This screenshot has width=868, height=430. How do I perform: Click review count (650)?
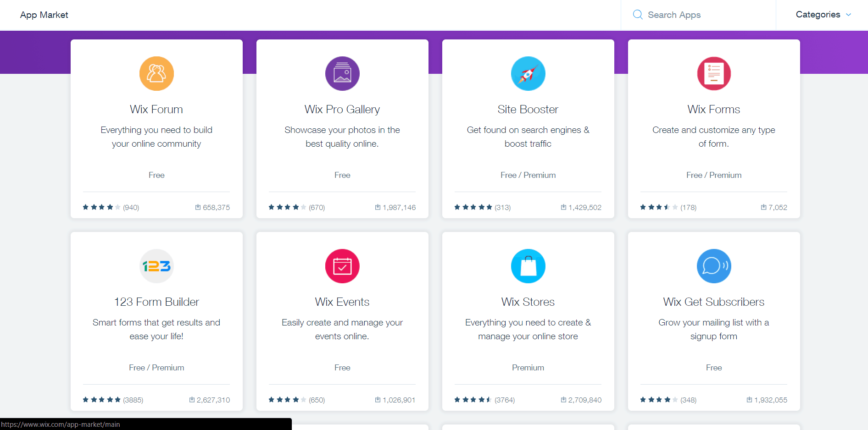coord(317,400)
